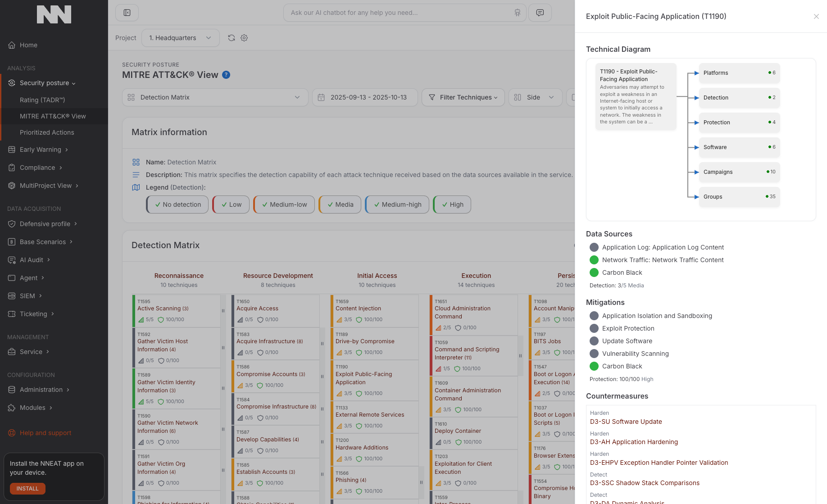Viewport: 827px width, 504px height.
Task: Select Rating (TADR) menu item
Action: tap(42, 100)
